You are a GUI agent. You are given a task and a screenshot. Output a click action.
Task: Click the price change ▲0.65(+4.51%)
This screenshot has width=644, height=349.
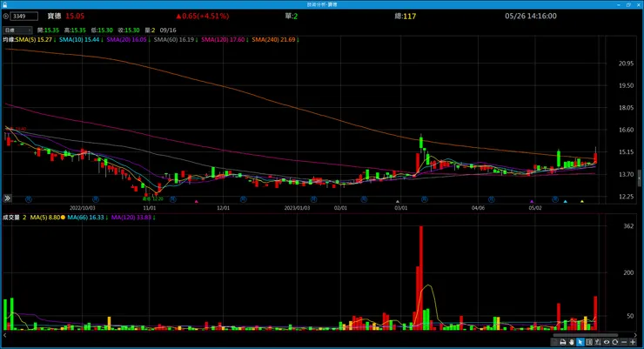click(203, 16)
